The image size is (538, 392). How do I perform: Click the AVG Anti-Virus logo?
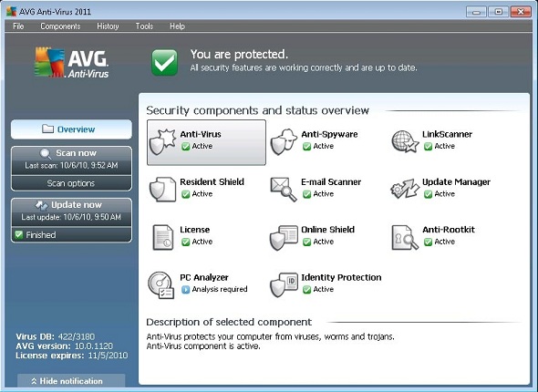pos(72,62)
